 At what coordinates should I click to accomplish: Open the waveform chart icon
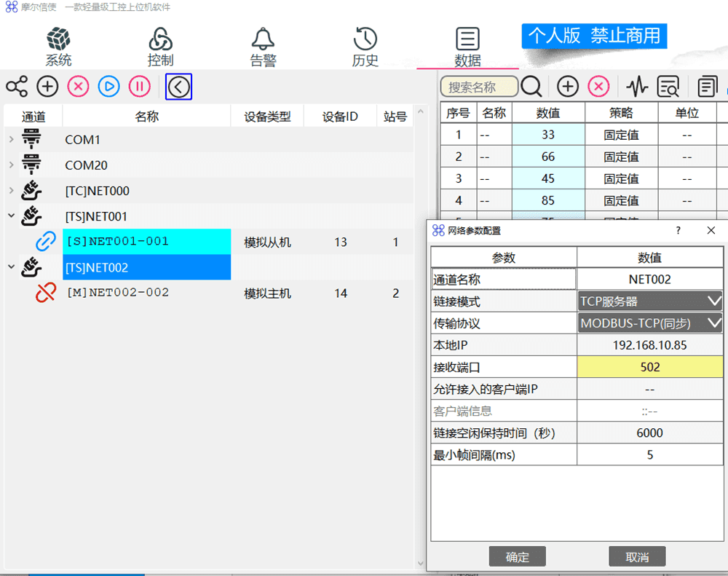tap(637, 87)
